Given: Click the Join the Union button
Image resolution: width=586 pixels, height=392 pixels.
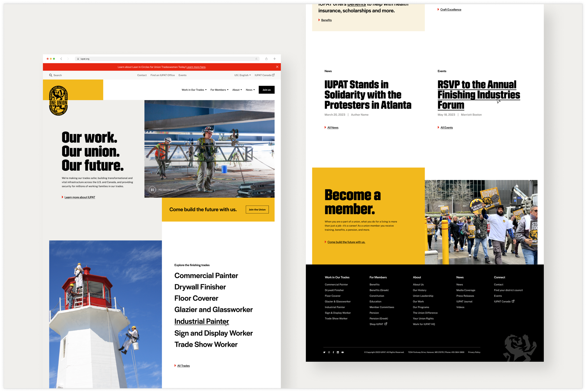Looking at the screenshot, I should click(x=257, y=209).
